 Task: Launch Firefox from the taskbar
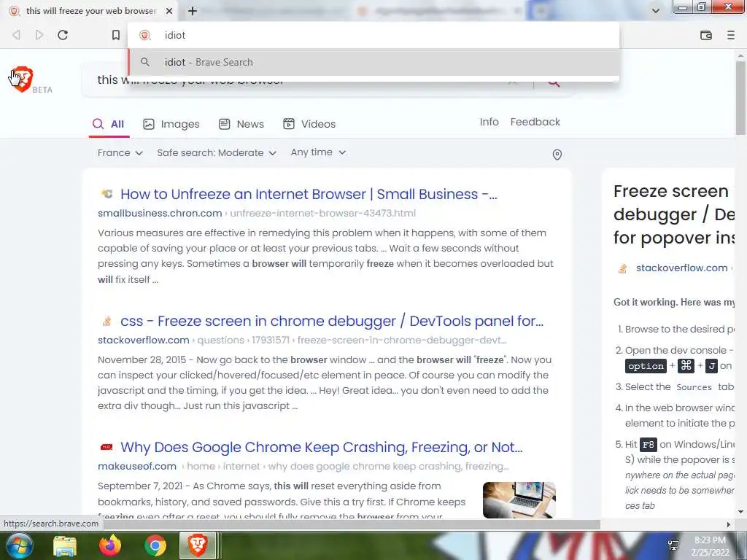pyautogui.click(x=110, y=545)
